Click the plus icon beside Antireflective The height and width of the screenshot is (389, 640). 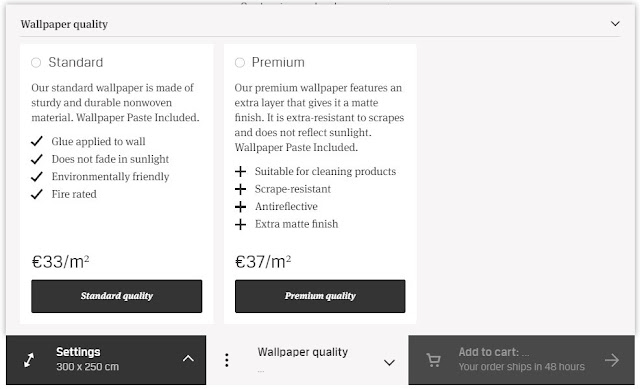point(240,207)
